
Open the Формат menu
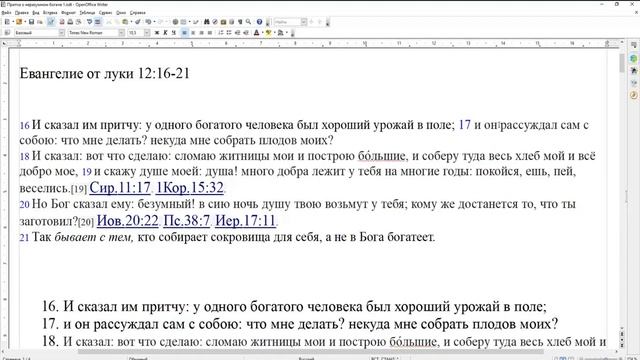68,13
